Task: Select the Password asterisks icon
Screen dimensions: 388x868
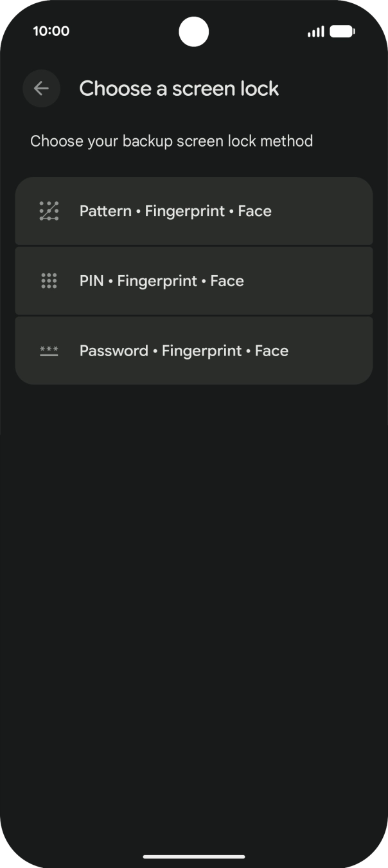Action: click(x=48, y=350)
